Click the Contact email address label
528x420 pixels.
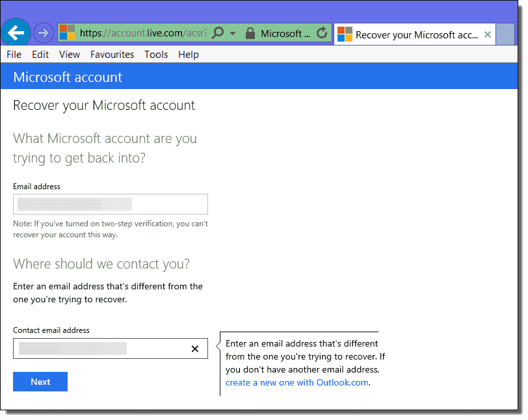pos(51,330)
